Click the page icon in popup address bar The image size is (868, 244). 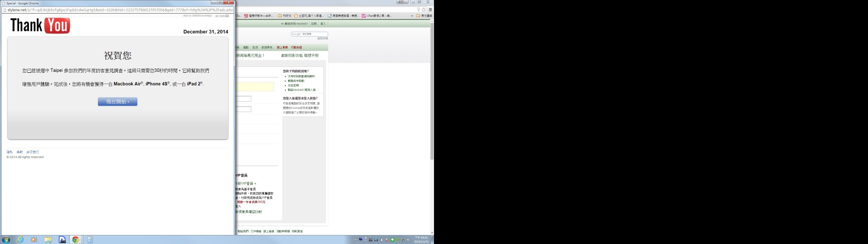pyautogui.click(x=5, y=9)
